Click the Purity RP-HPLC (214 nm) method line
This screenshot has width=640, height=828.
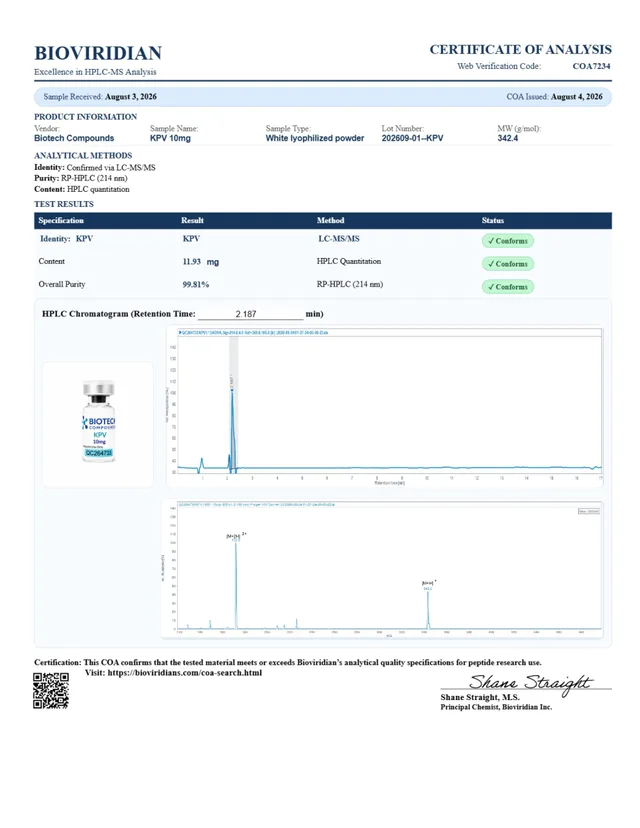(81, 178)
